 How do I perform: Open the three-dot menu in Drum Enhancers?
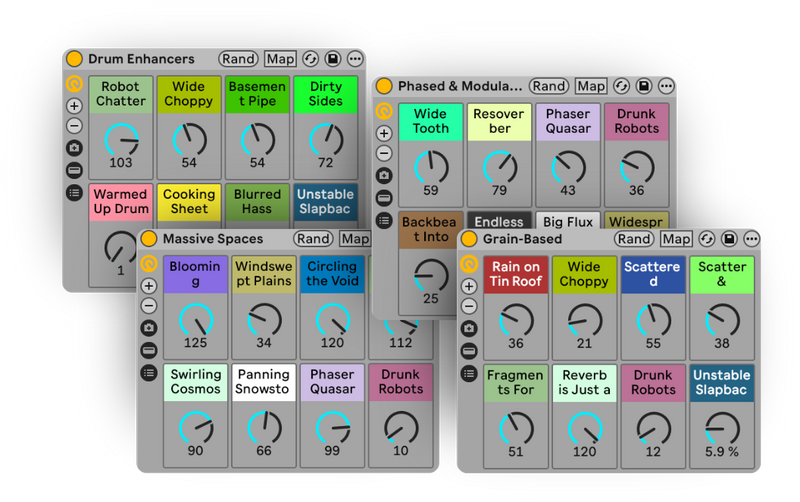point(354,59)
